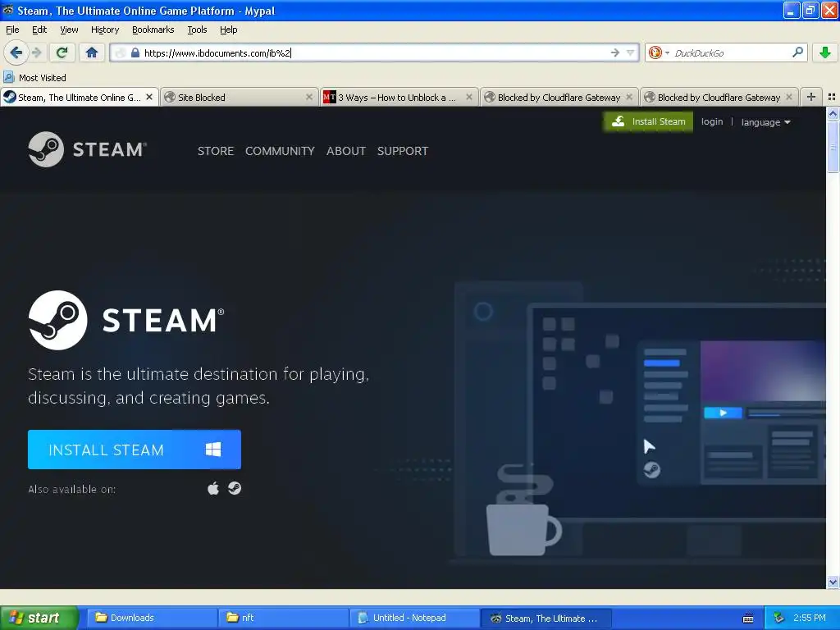Open the Edit menu

[39, 30]
